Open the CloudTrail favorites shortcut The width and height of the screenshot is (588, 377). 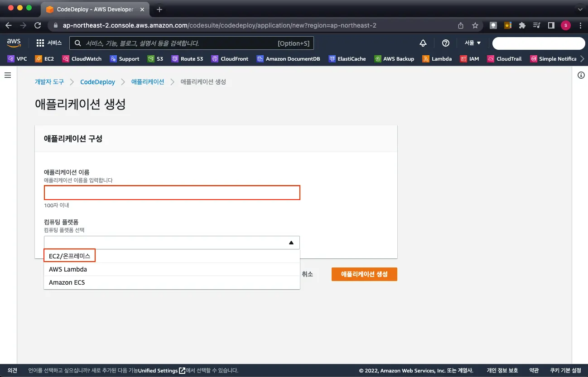(x=504, y=59)
